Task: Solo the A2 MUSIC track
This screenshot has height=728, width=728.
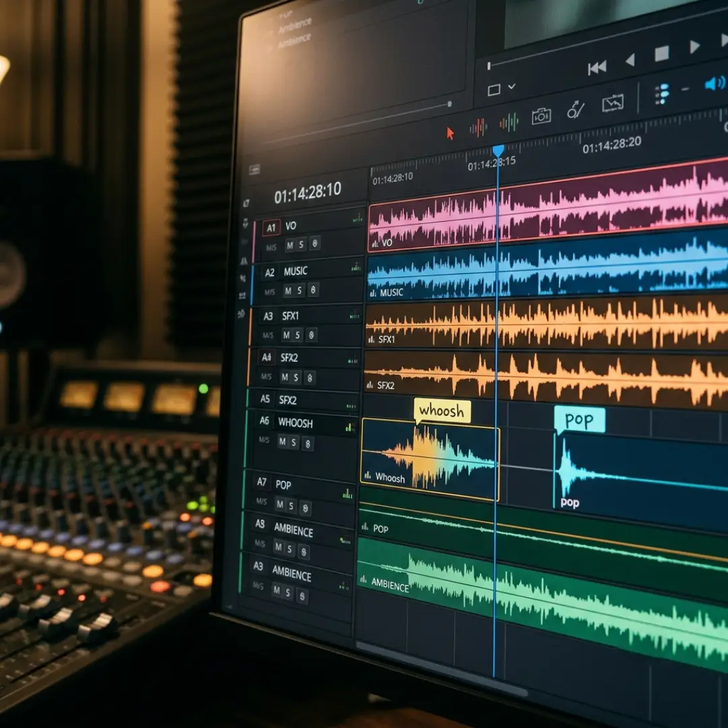Action: point(299,291)
